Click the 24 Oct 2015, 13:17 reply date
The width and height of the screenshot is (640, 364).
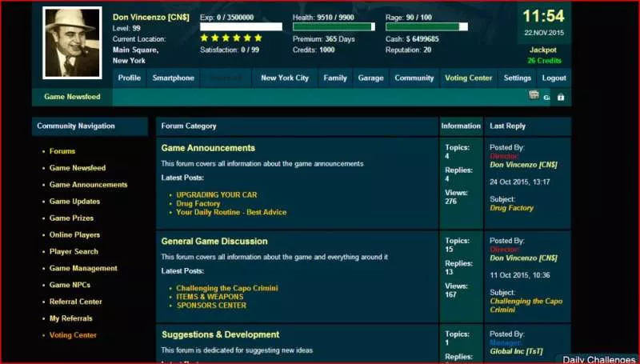click(x=519, y=182)
